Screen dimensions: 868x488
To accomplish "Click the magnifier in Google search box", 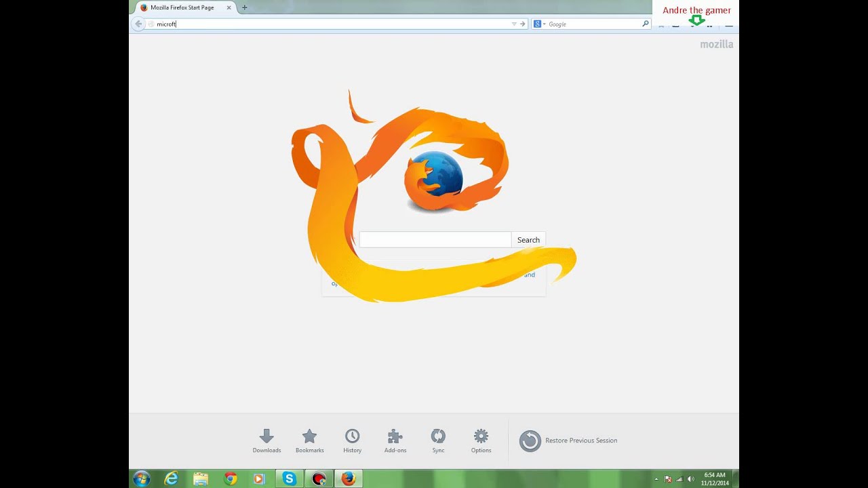I will pos(646,24).
